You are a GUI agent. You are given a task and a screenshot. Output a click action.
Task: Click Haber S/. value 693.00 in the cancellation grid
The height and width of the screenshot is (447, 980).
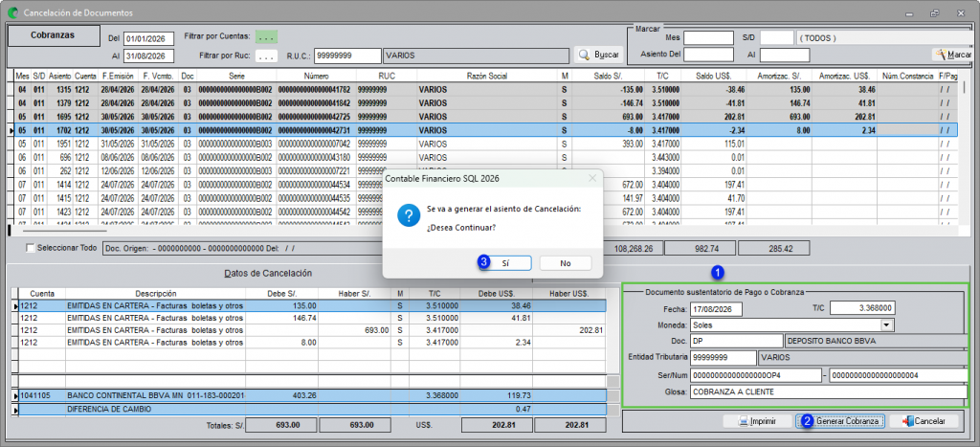point(378,330)
